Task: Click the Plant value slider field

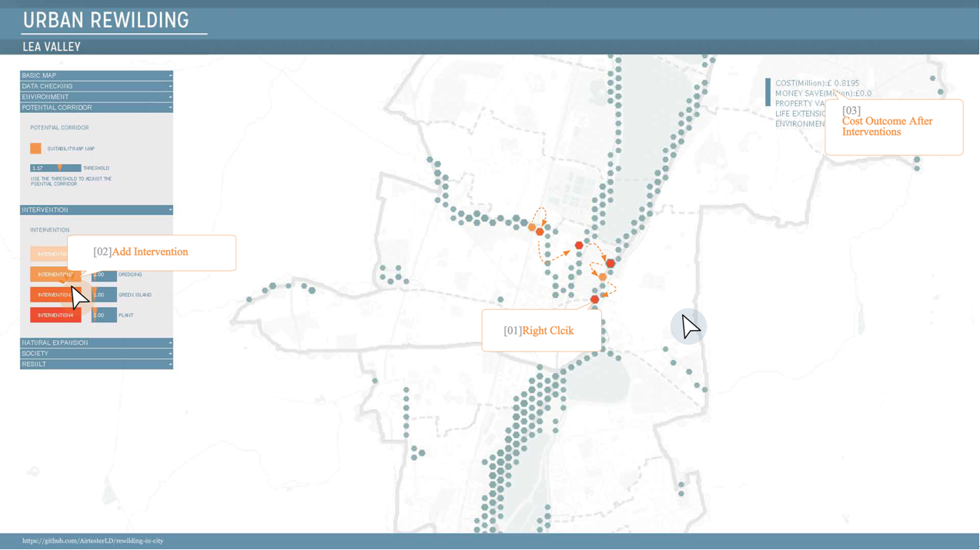Action: [x=104, y=315]
